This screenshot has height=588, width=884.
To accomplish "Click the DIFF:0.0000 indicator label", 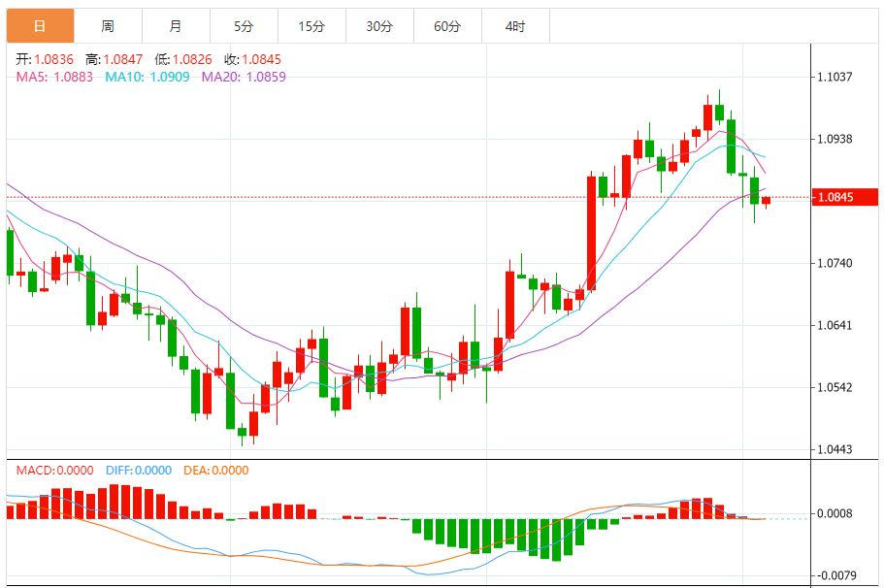I will 138,471.
